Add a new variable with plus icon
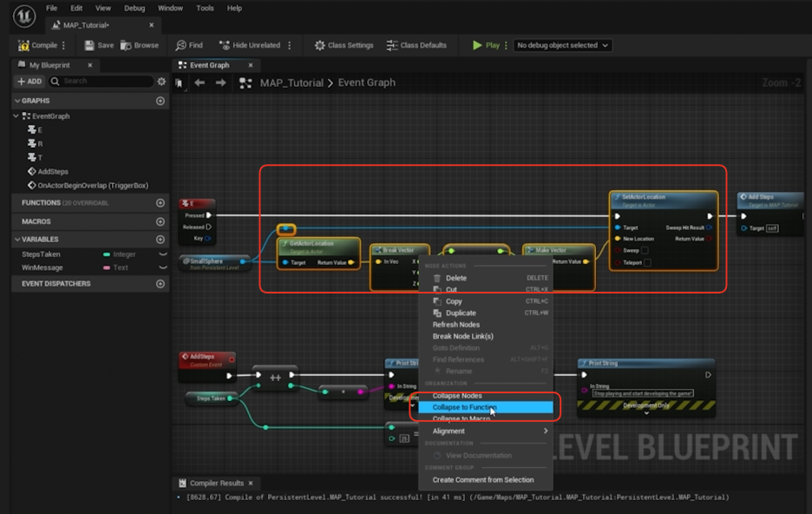Viewport: 812px width, 514px height. (160, 240)
